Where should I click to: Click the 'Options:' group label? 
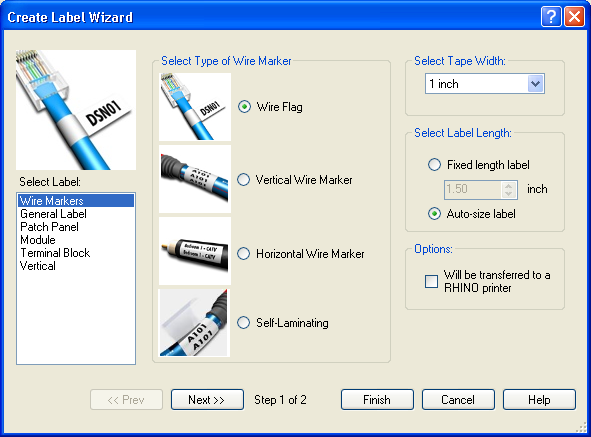tap(433, 249)
